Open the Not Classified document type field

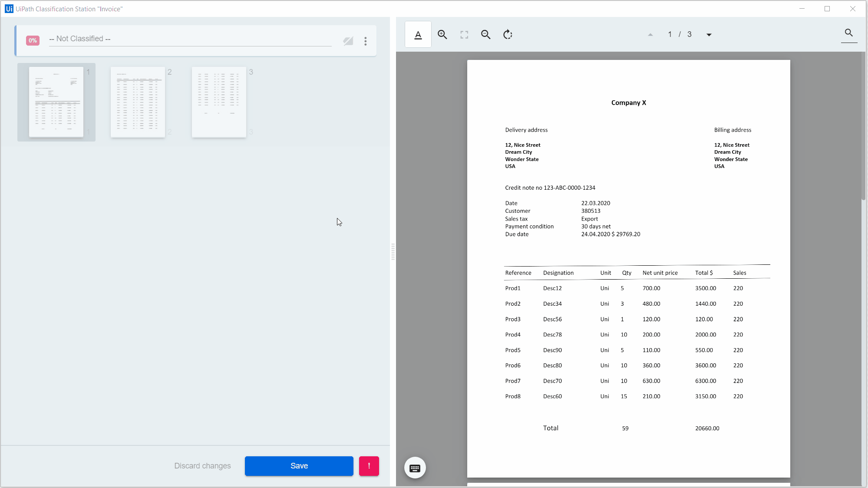point(190,39)
